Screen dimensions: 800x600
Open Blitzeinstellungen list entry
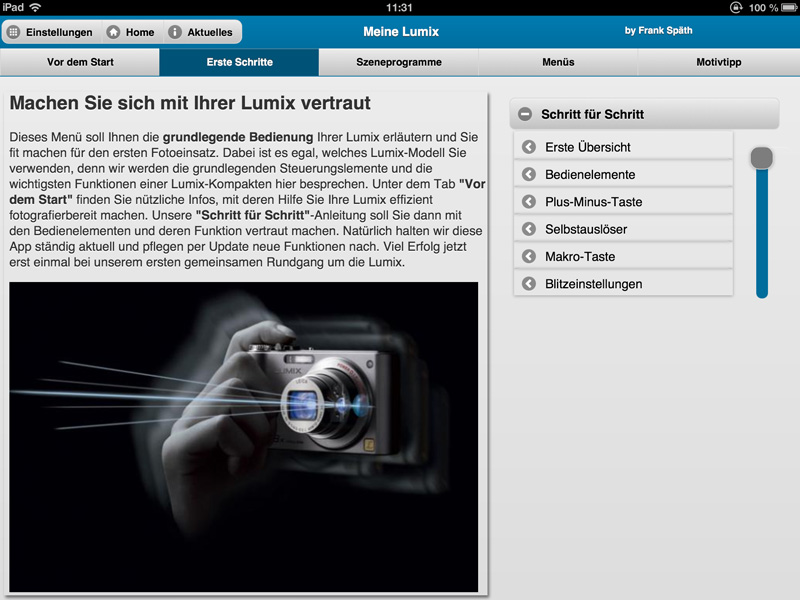tap(623, 284)
